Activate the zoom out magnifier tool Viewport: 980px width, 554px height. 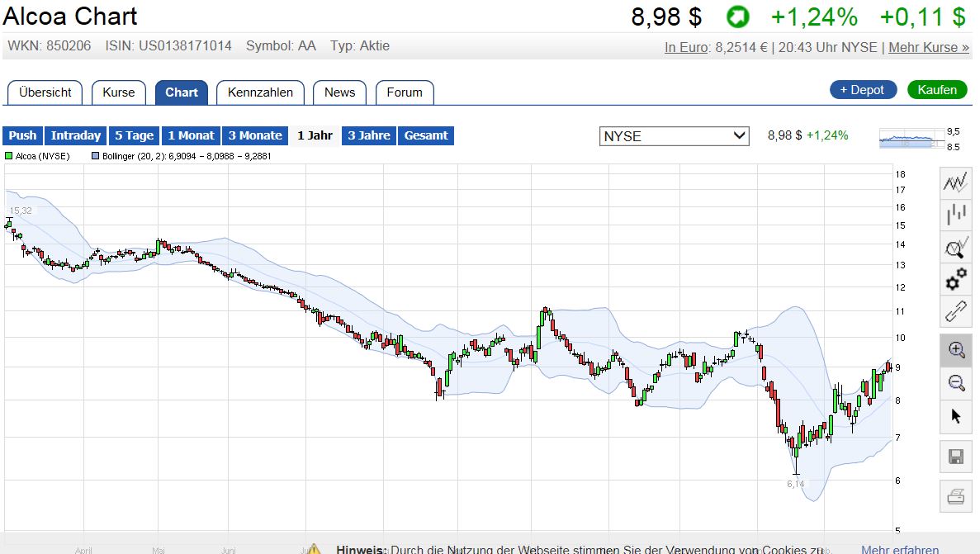coord(955,382)
